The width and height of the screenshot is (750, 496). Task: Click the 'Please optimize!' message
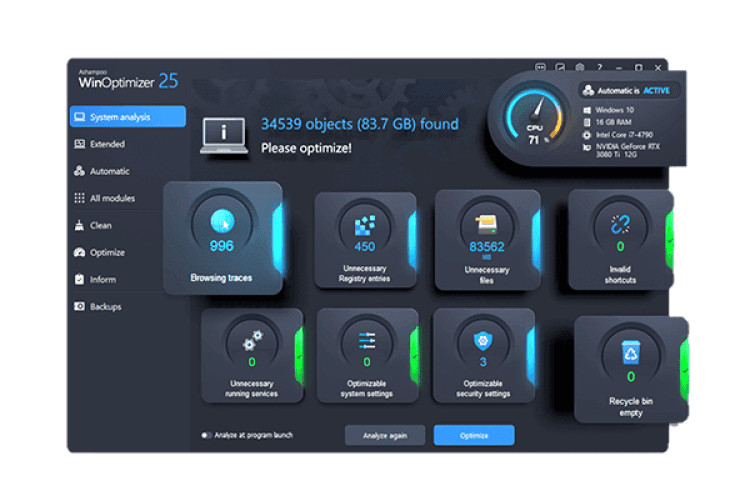(307, 148)
